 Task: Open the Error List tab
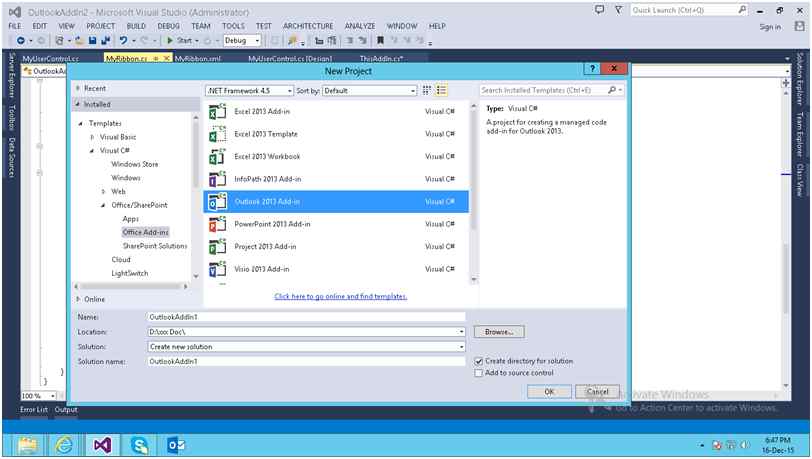[34, 410]
